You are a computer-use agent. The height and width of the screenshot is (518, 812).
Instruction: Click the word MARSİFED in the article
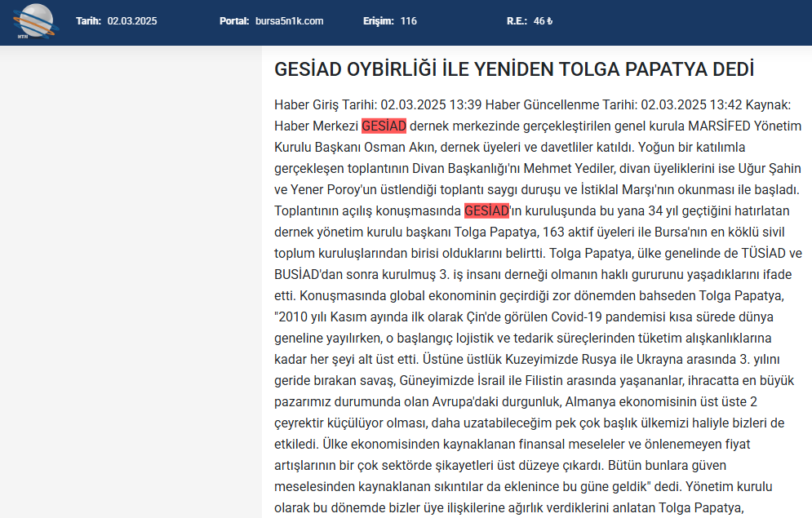[x=719, y=126]
